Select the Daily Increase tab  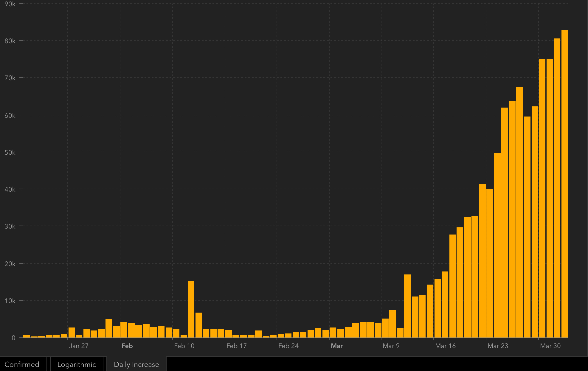[136, 364]
